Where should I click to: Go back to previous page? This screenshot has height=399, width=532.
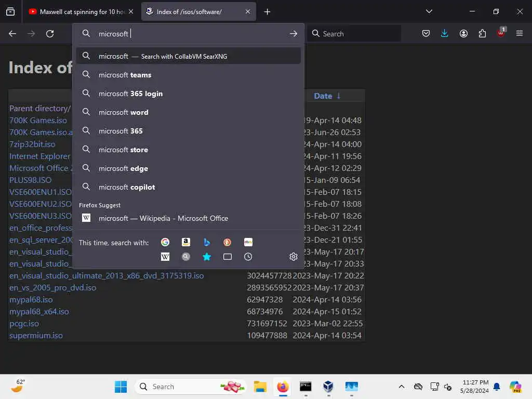[x=12, y=34]
